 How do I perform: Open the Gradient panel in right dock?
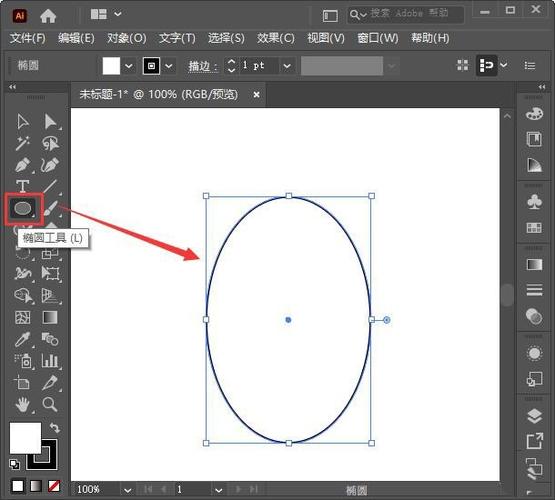(534, 264)
